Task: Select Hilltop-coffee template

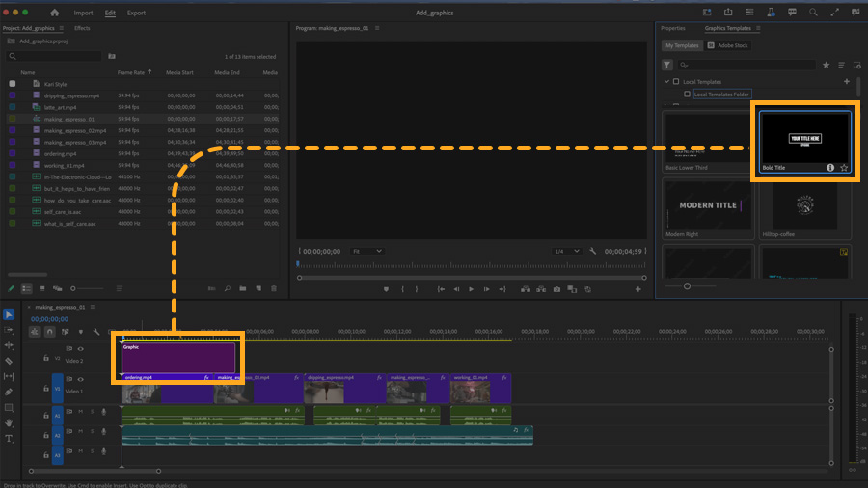Action: coord(805,209)
